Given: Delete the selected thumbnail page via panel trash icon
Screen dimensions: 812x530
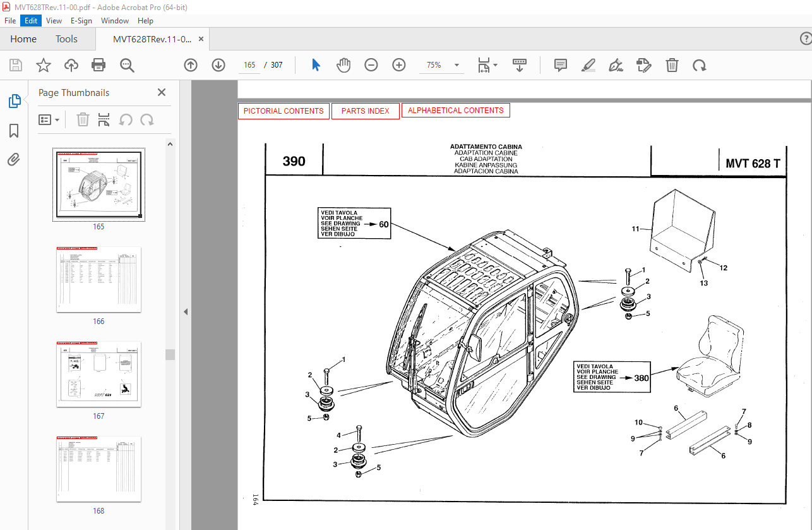Looking at the screenshot, I should (x=83, y=119).
